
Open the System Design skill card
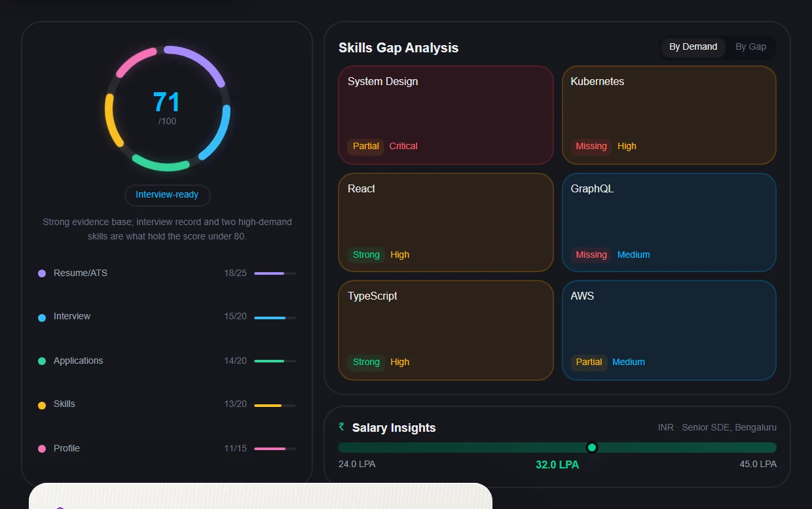tap(446, 115)
